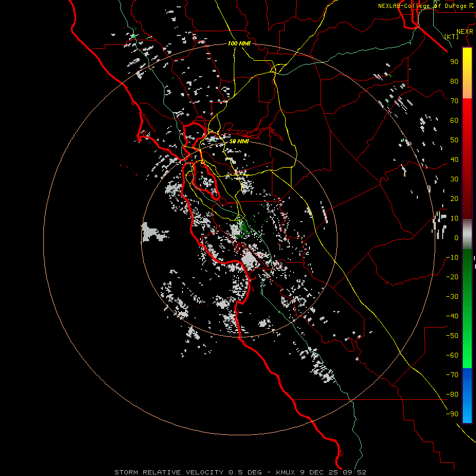This screenshot has width=476, height=476.
Task: Select the -60 value on velocity scale
Action: (452, 355)
